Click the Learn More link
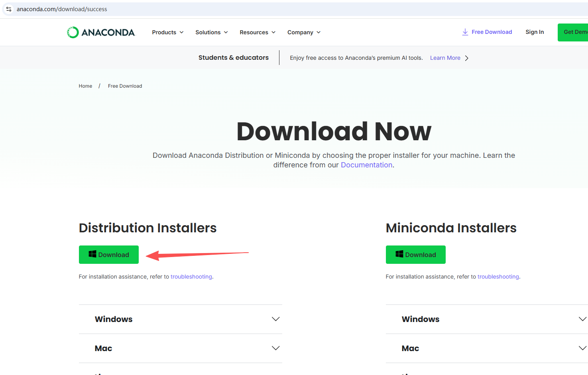Viewport: 588px width, 375px height. click(445, 58)
